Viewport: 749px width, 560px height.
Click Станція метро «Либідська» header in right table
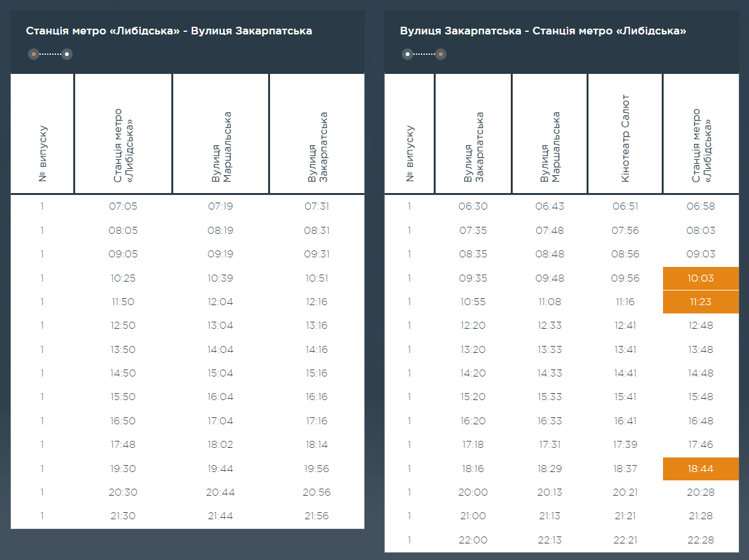700,145
